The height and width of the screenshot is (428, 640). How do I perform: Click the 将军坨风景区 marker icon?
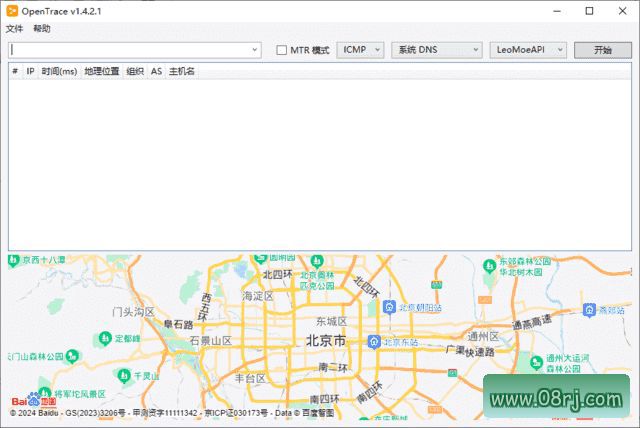click(44, 393)
